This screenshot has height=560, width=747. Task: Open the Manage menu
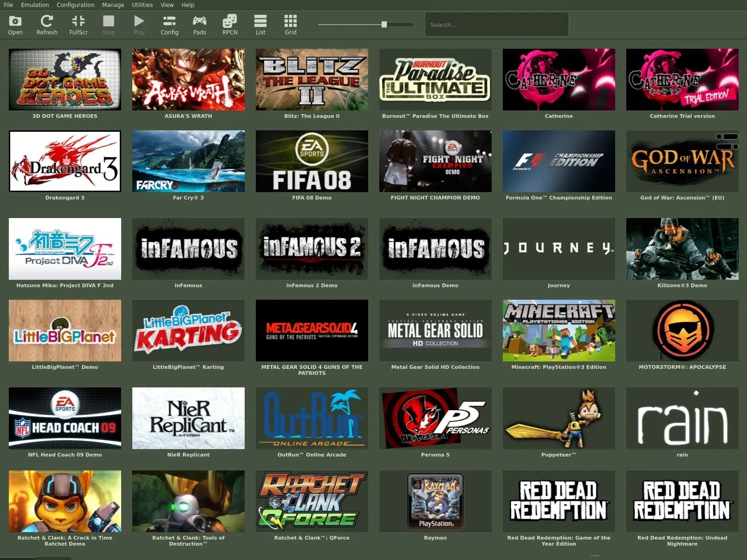coord(113,5)
